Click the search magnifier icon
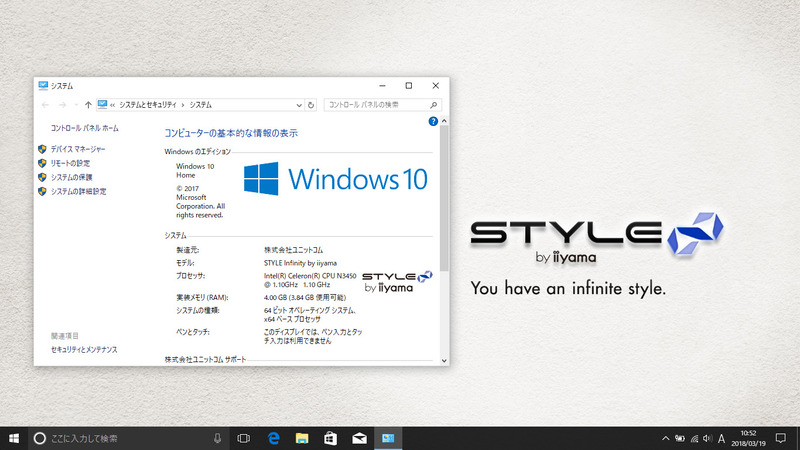800x450 pixels. point(434,105)
